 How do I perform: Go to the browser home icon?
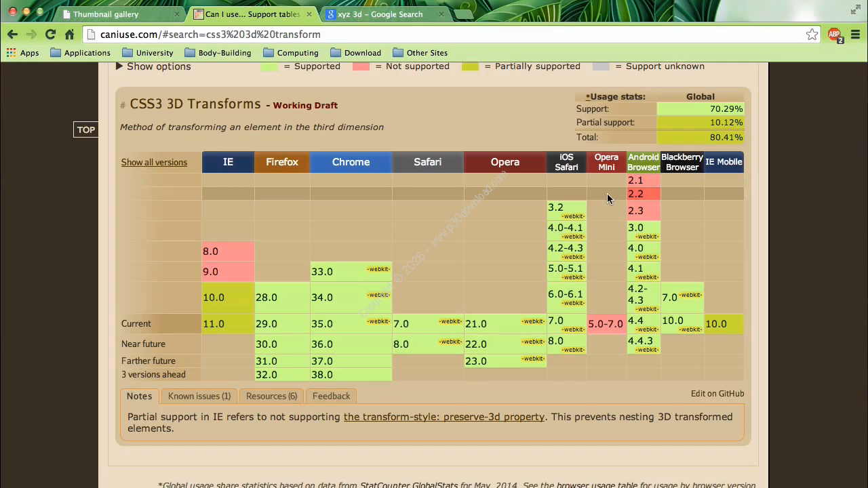coord(69,35)
